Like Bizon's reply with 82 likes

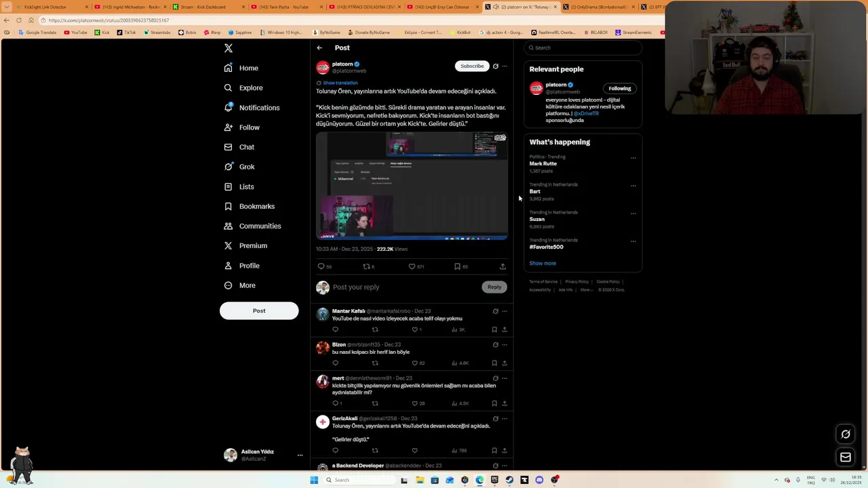pyautogui.click(x=415, y=363)
